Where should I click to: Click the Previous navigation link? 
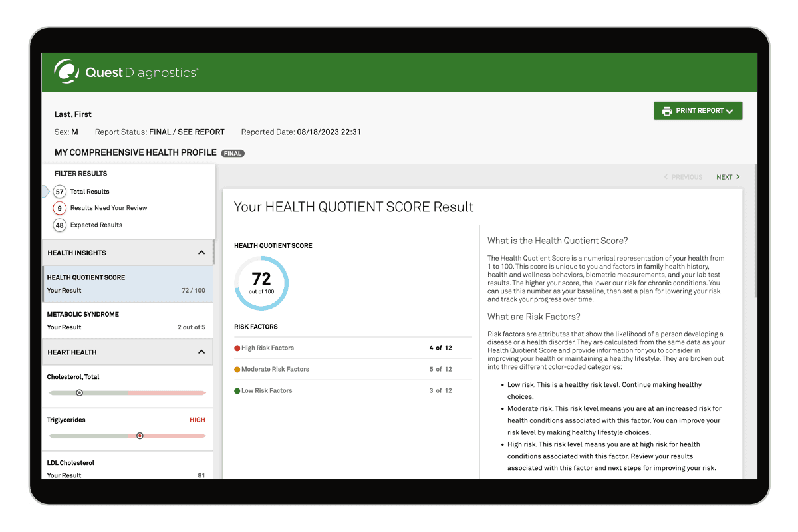tap(683, 176)
